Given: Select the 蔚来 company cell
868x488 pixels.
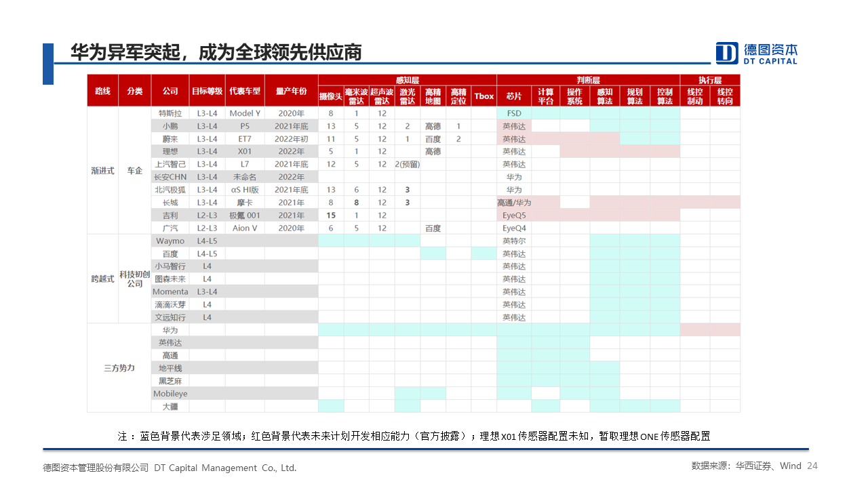Looking at the screenshot, I should 170,139.
